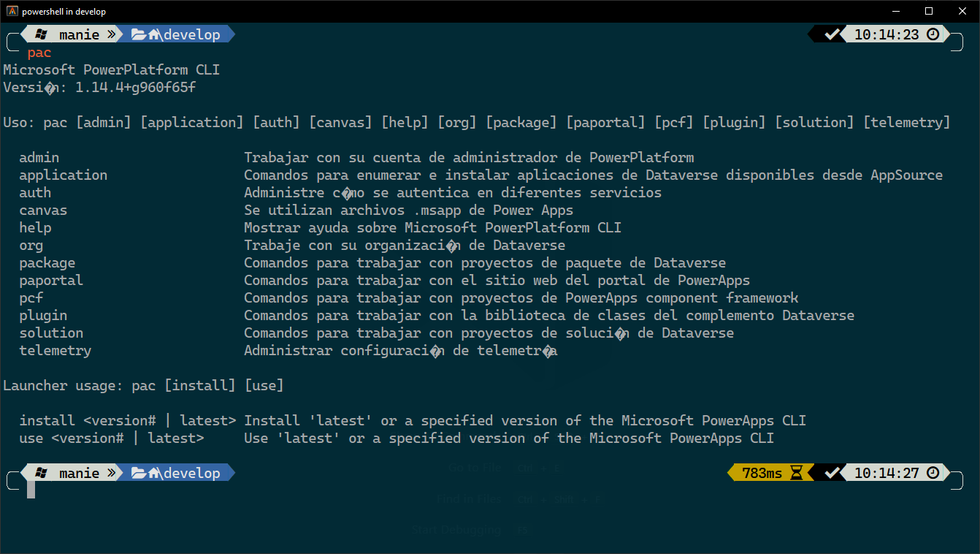Click the Windows logo icon in the prompt
The image size is (980, 554).
pos(41,34)
